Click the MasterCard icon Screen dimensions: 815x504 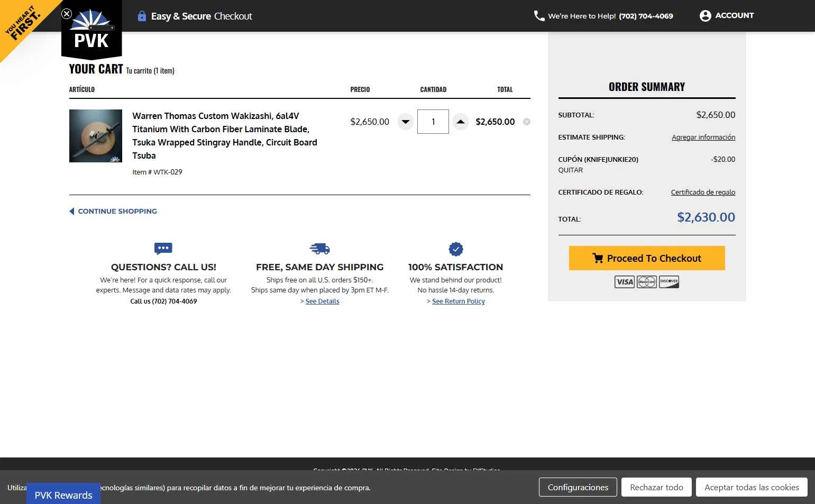pos(647,282)
